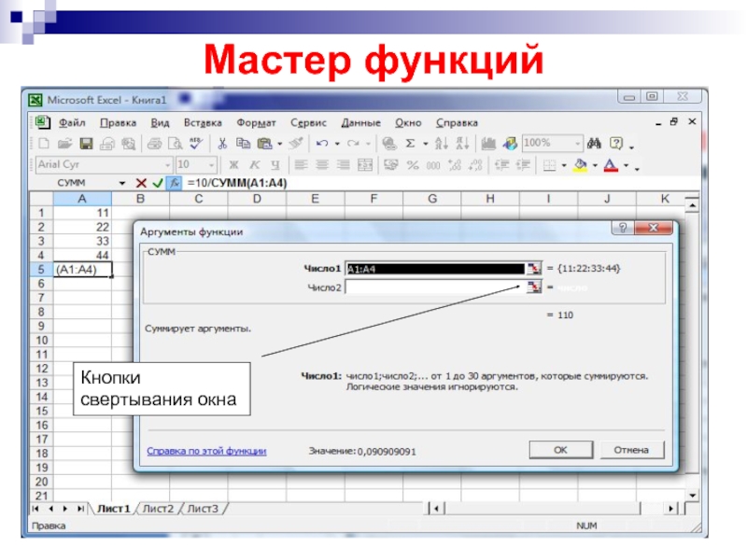This screenshot has height=560, width=747.
Task: Paste with the clipboard icon
Action: [x=264, y=143]
